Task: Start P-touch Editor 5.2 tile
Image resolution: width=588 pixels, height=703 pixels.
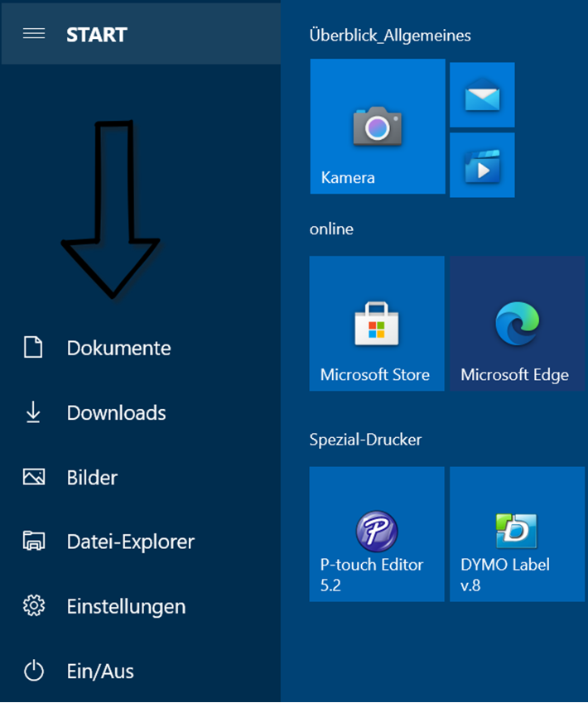Action: tap(377, 534)
